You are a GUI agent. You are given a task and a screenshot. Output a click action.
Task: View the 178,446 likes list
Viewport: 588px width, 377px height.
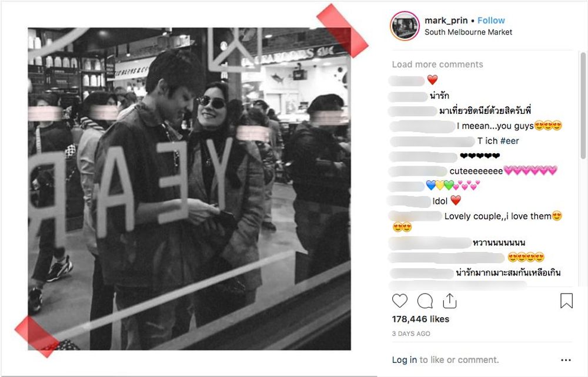(x=420, y=319)
